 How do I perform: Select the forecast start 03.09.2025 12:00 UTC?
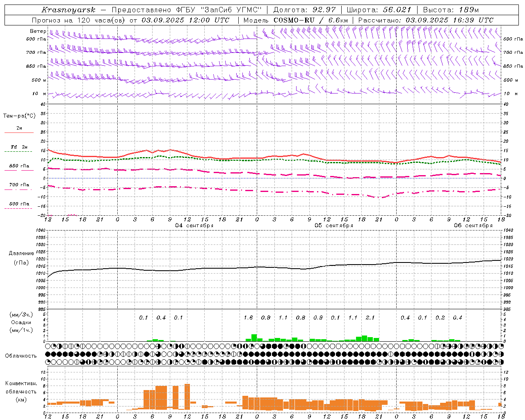pos(185,20)
